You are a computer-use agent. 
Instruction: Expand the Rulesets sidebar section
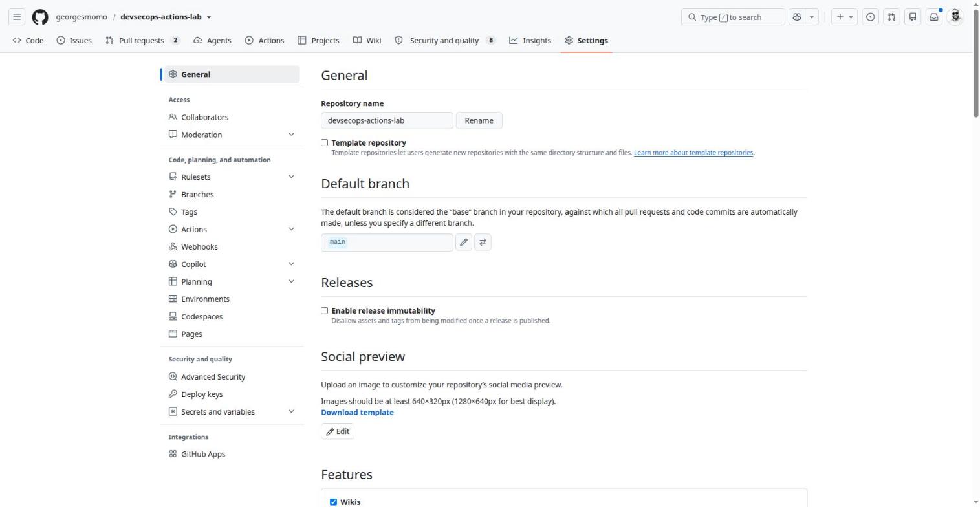pos(291,177)
